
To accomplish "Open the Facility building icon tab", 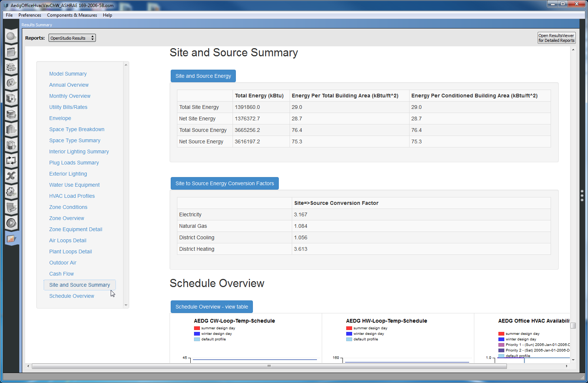I will click(x=11, y=130).
